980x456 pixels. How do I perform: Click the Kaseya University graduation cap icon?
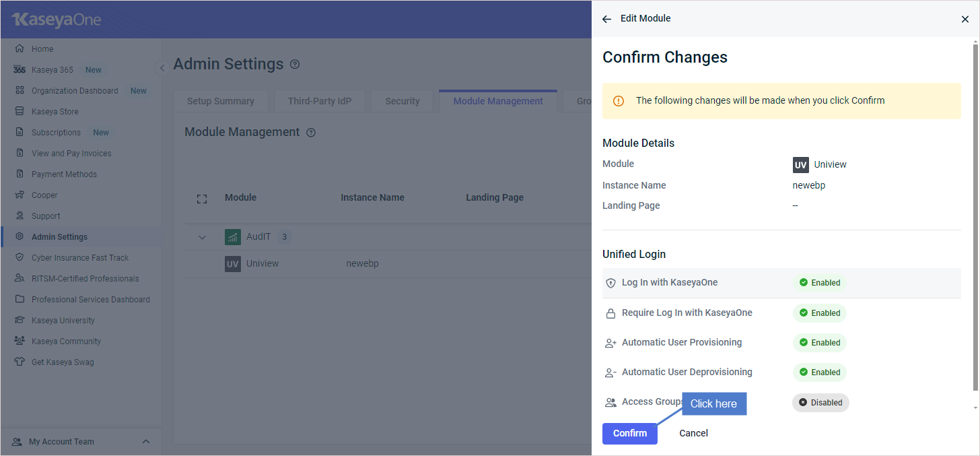pyautogui.click(x=20, y=320)
